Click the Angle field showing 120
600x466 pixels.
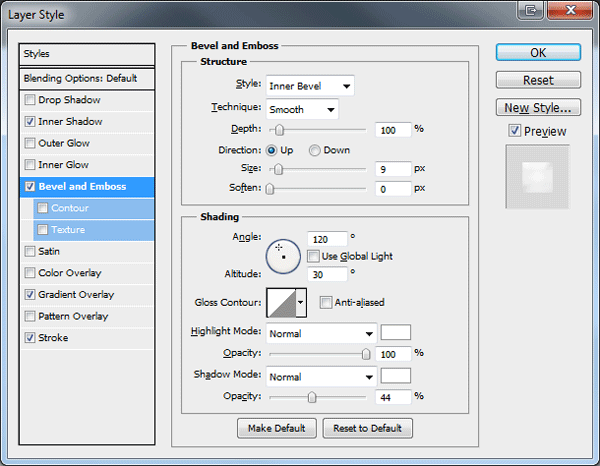328,239
